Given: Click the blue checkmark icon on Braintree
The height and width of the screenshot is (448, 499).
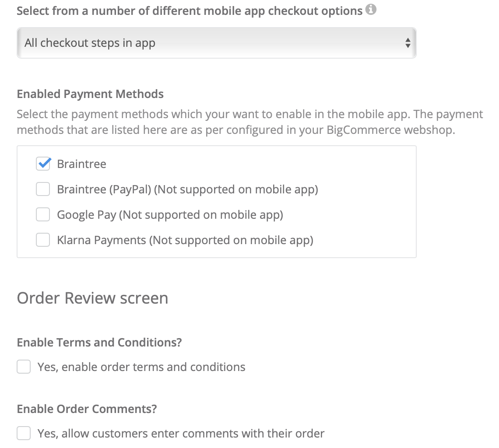Looking at the screenshot, I should 42,164.
